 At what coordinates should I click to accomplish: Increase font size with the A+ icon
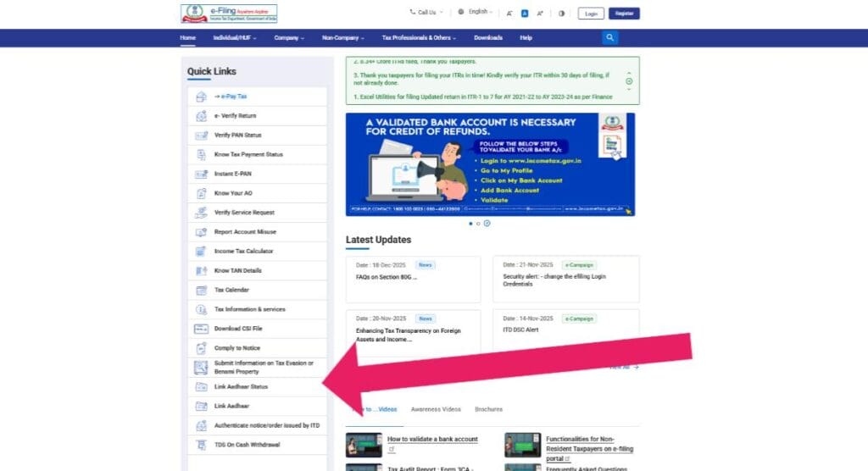[541, 14]
